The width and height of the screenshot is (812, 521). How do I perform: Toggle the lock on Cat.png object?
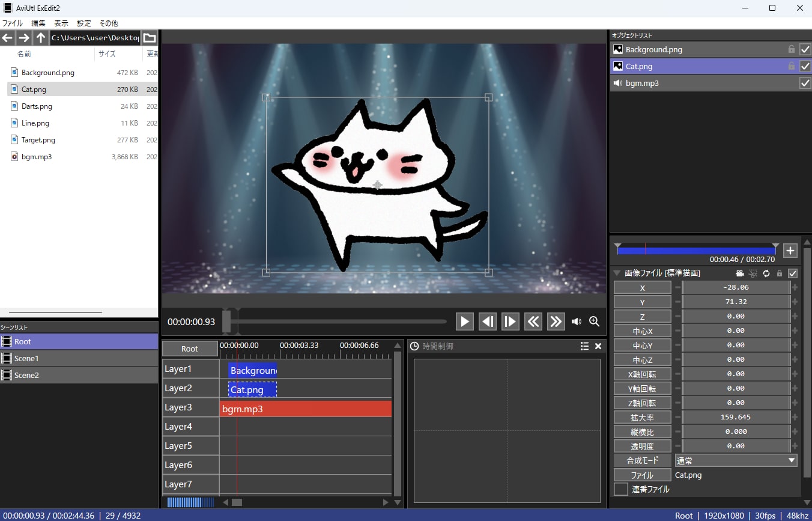792,66
